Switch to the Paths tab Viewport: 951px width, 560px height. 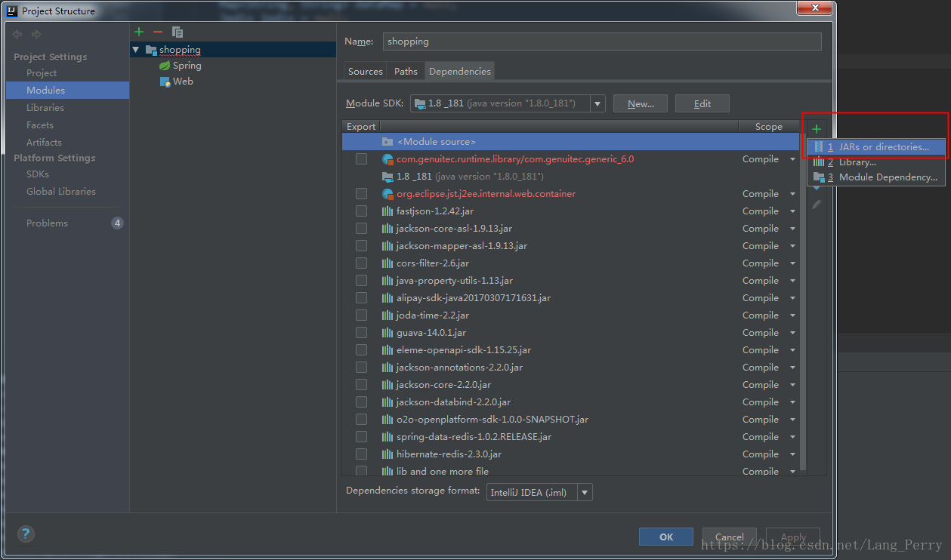tap(406, 71)
